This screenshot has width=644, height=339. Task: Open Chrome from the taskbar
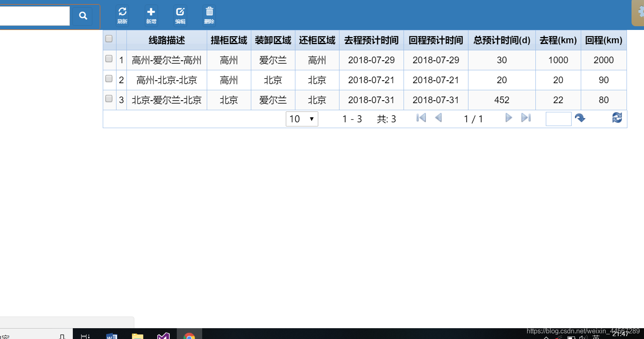point(189,336)
